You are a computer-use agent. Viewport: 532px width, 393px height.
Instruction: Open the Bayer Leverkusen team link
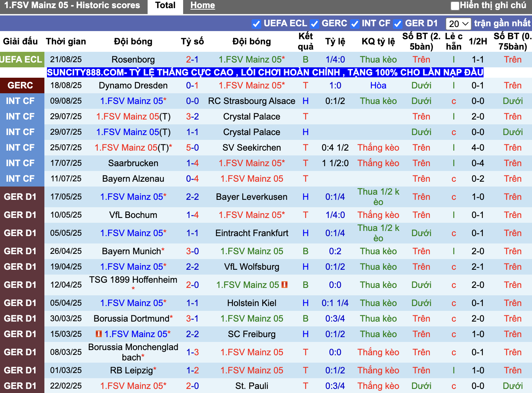(x=252, y=197)
